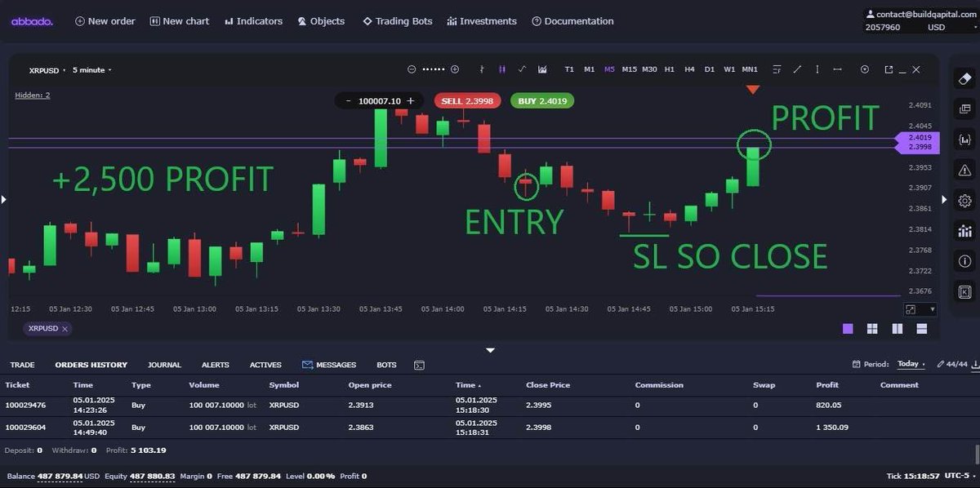Open the Period Today dropdown
Viewport: 980px width, 488px height.
click(x=909, y=364)
